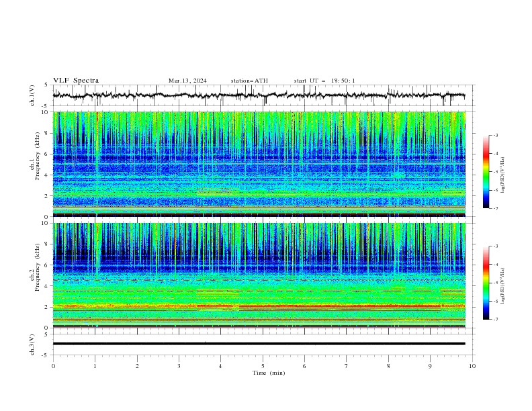
Task: Click time axis tick label "1"
Action: pyautogui.click(x=95, y=366)
